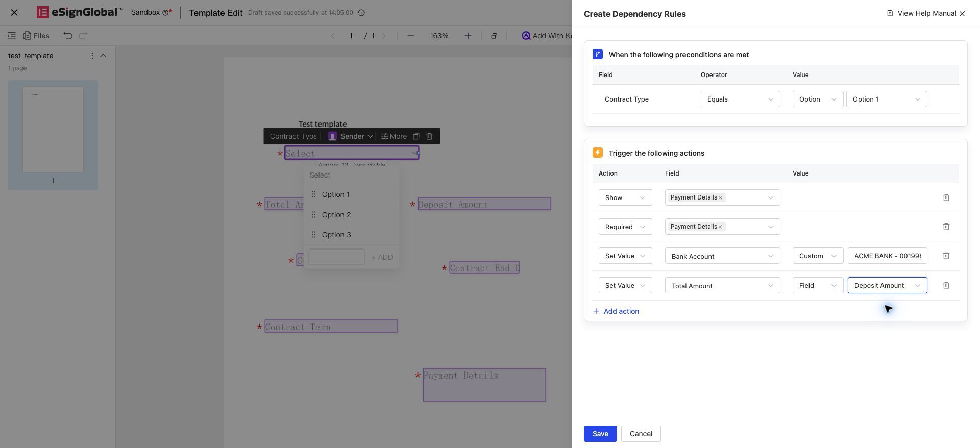The image size is (980, 448).
Task: Zoom in with the plus icon
Action: click(x=468, y=36)
